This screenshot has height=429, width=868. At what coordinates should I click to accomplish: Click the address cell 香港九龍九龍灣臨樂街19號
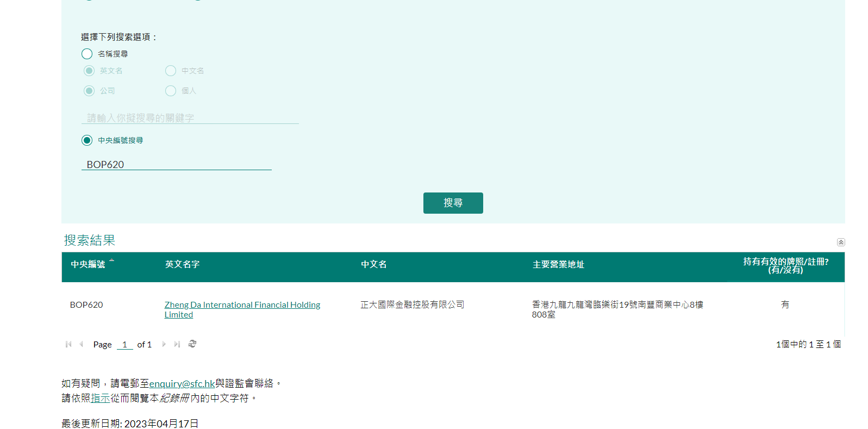pos(617,309)
